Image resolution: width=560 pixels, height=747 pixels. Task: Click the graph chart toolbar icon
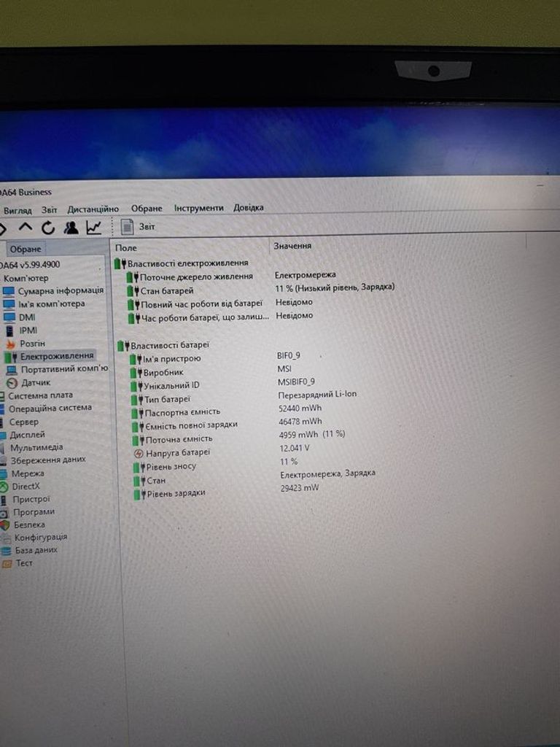[94, 228]
